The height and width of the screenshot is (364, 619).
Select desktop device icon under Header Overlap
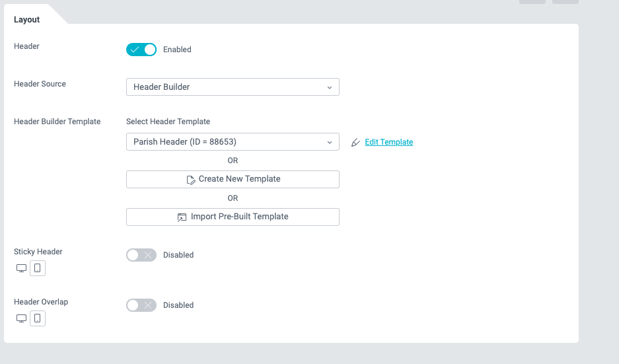click(x=21, y=318)
